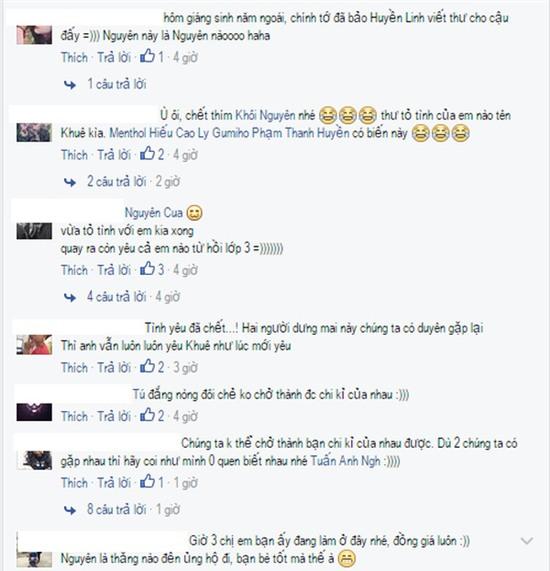
Task: Click thumbs-up icon on Huyền Linh comment
Action: (x=148, y=56)
